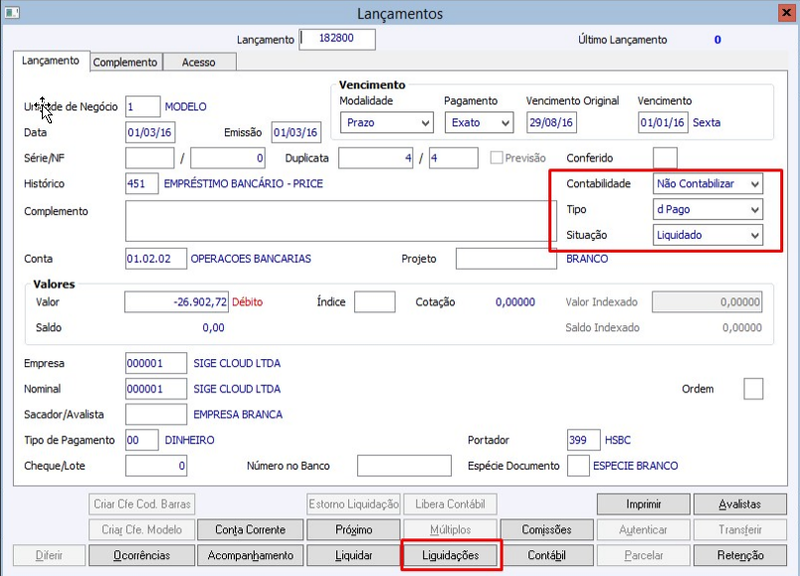Expand the Contabilidade dropdown
The width and height of the screenshot is (800, 576).
pyautogui.click(x=708, y=184)
